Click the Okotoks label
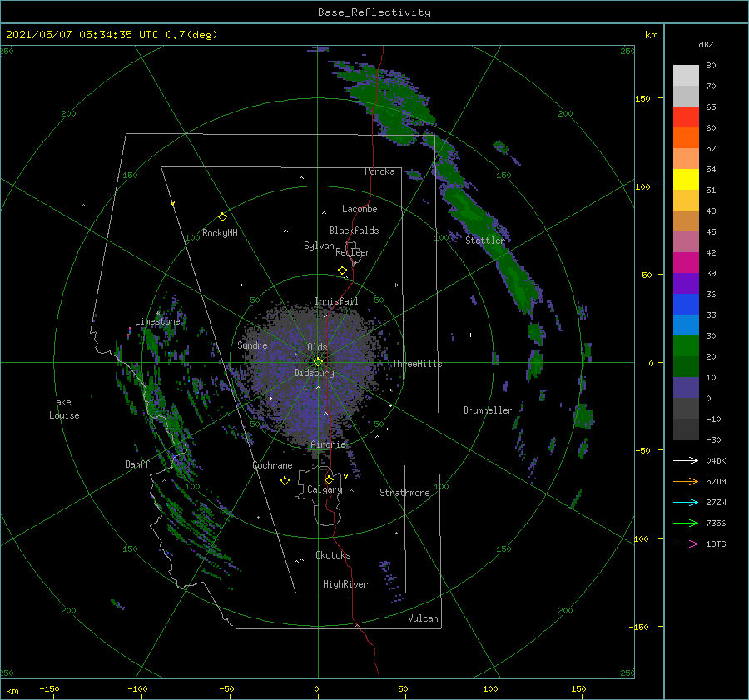 (333, 555)
